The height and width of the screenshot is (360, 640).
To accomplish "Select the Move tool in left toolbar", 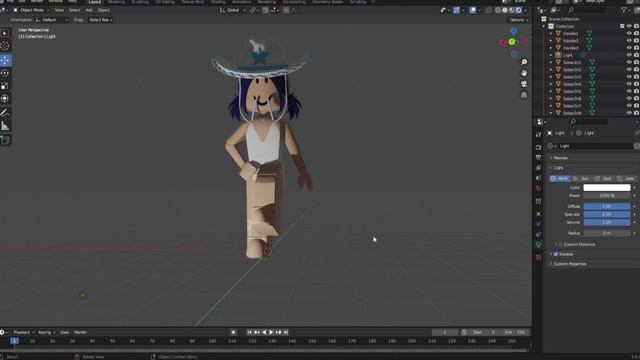I will 5,60.
